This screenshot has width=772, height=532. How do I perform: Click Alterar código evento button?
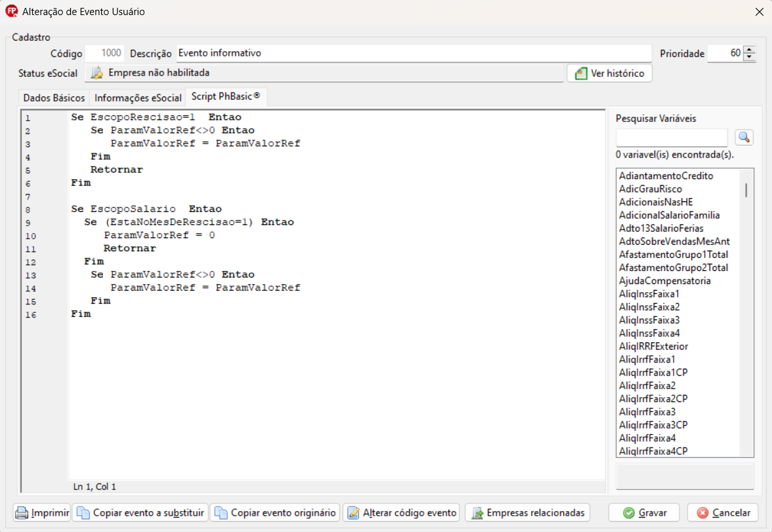pos(402,513)
